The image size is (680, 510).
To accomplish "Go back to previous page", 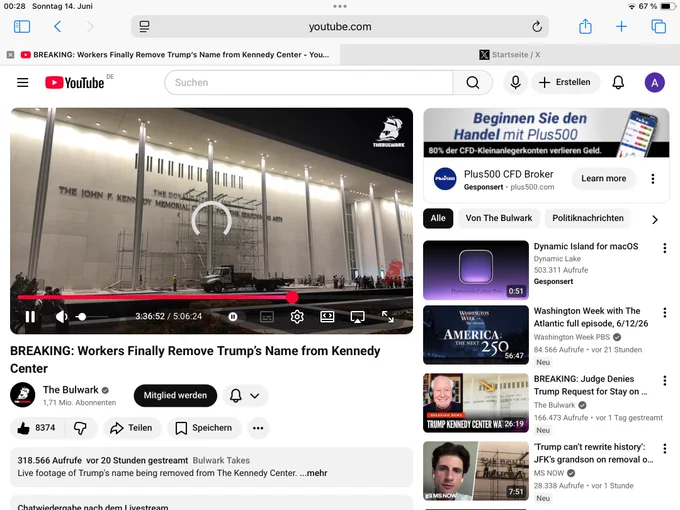I will (x=57, y=26).
